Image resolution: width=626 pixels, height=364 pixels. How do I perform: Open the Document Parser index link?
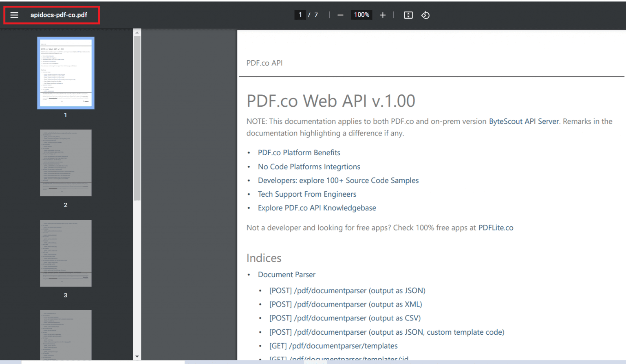pyautogui.click(x=287, y=274)
